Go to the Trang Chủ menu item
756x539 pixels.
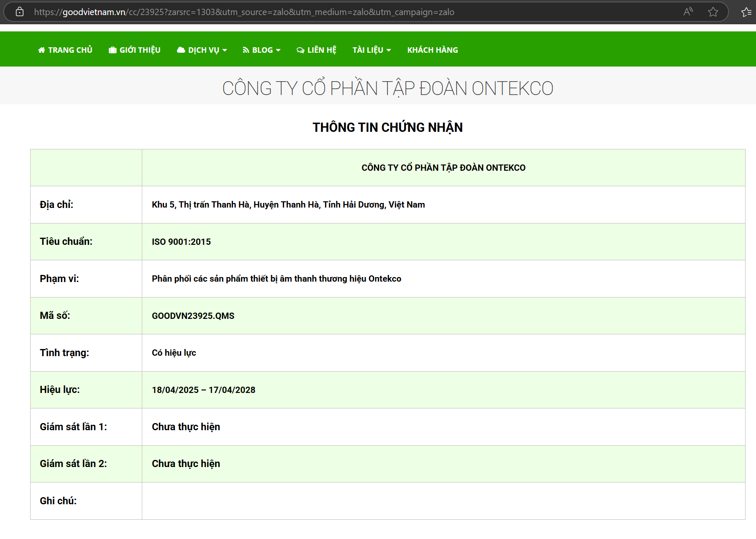(x=70, y=50)
